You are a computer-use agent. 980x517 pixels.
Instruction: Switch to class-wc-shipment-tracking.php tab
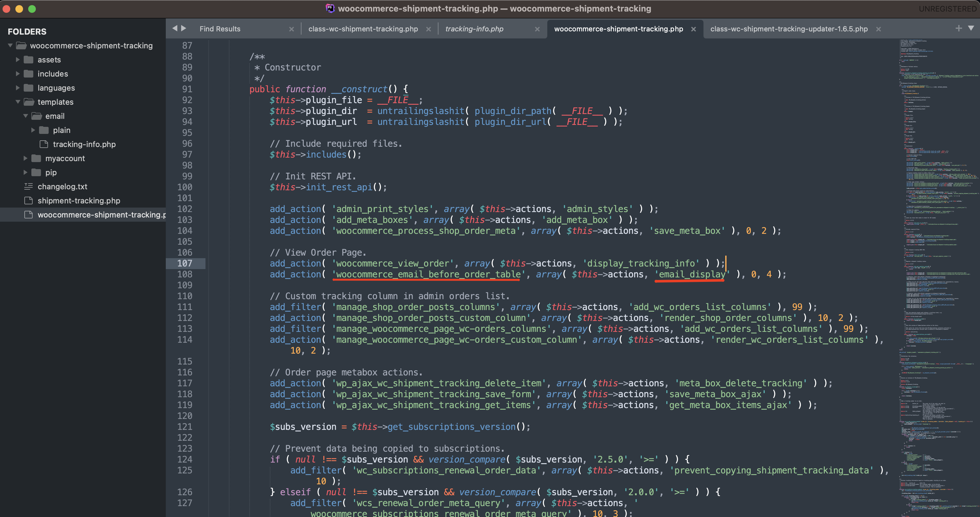pyautogui.click(x=363, y=29)
